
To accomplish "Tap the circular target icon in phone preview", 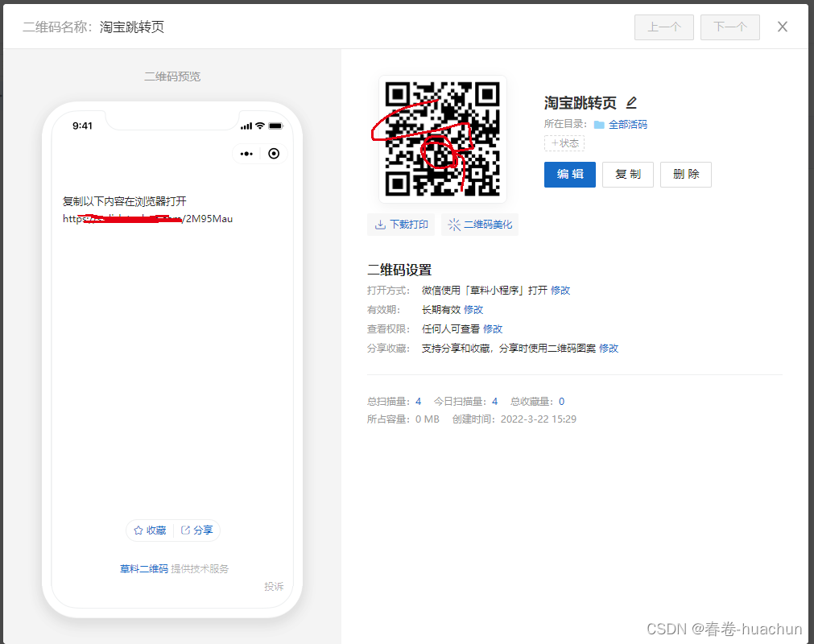I will click(274, 154).
